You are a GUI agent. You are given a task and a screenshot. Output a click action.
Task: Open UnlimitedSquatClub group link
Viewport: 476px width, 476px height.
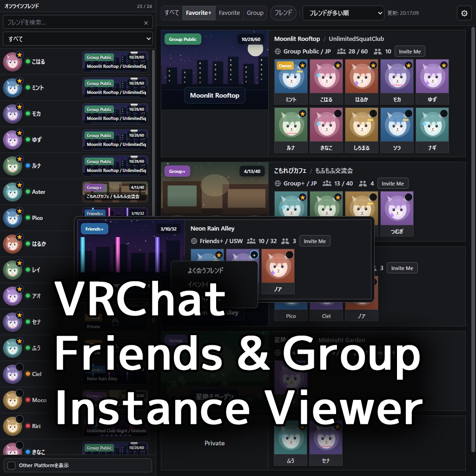pos(356,39)
